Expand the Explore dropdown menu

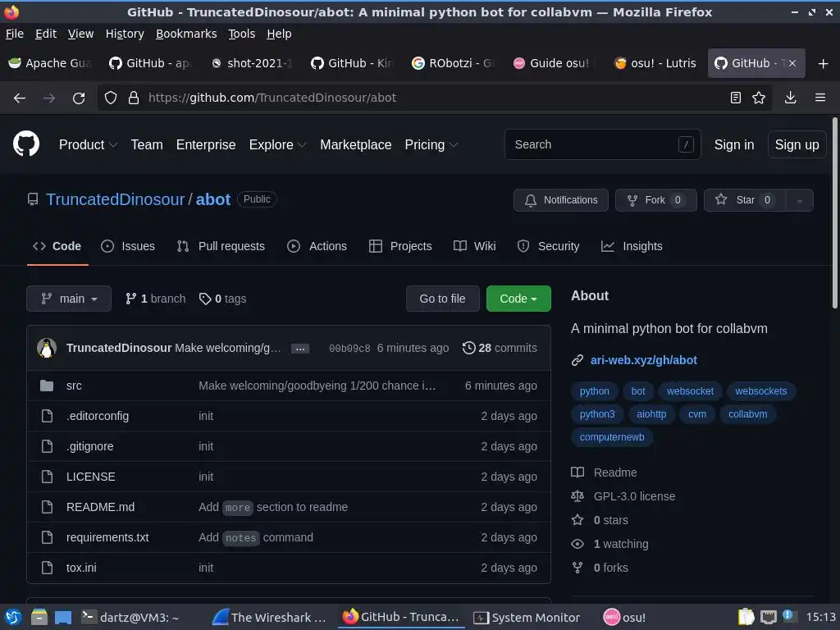tap(277, 144)
